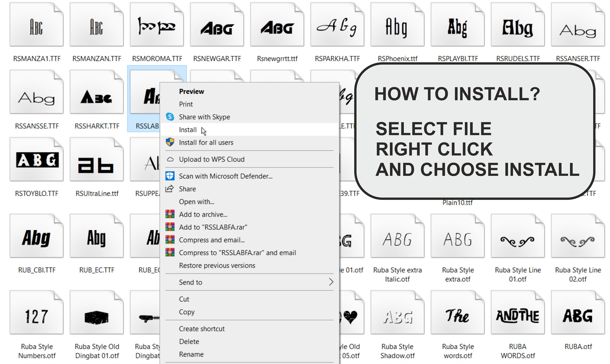Select Create shortcut menu entry
The width and height of the screenshot is (610, 364).
coord(249,329)
